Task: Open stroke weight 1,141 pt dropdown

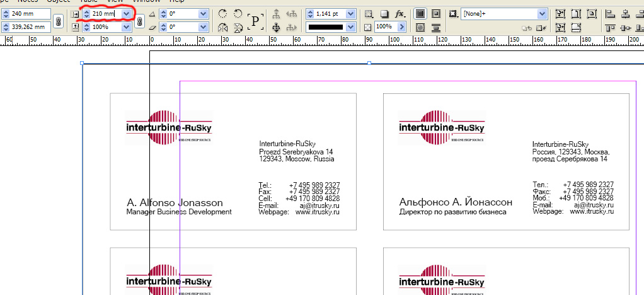Action: 350,14
